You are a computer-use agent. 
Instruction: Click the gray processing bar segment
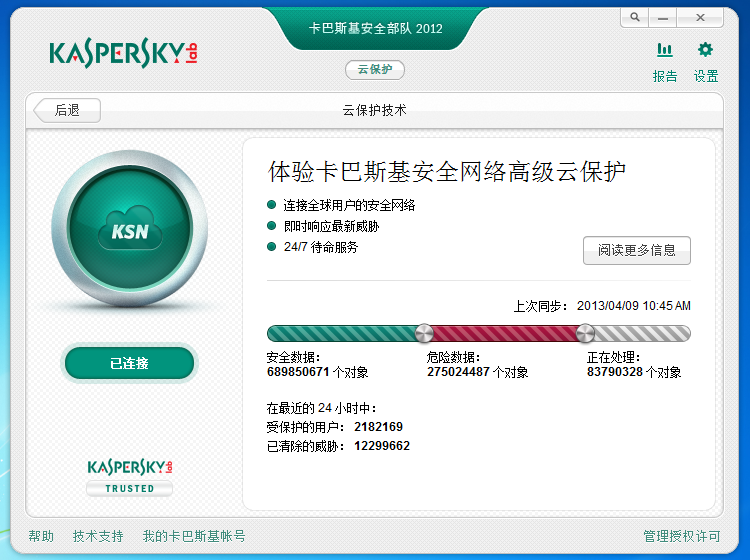click(x=642, y=333)
